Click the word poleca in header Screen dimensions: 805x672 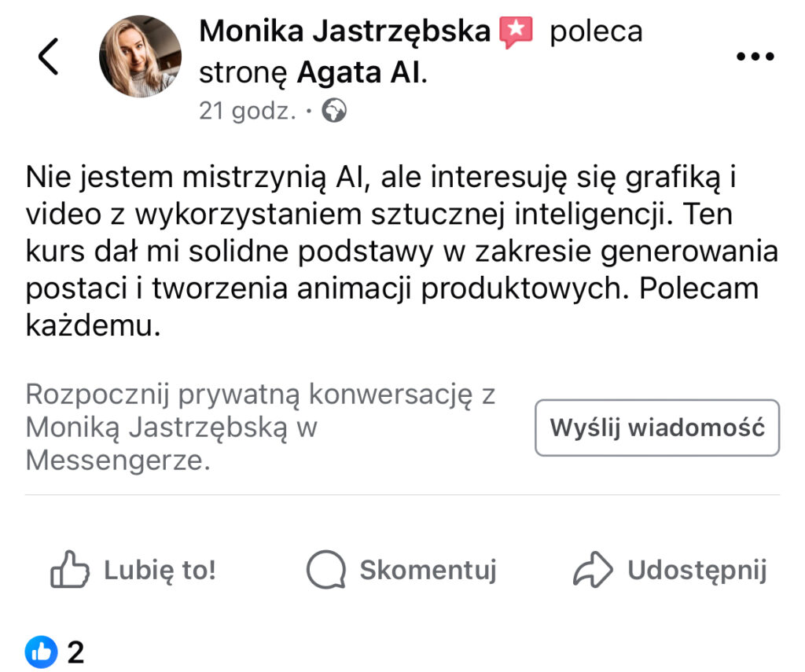(x=596, y=31)
